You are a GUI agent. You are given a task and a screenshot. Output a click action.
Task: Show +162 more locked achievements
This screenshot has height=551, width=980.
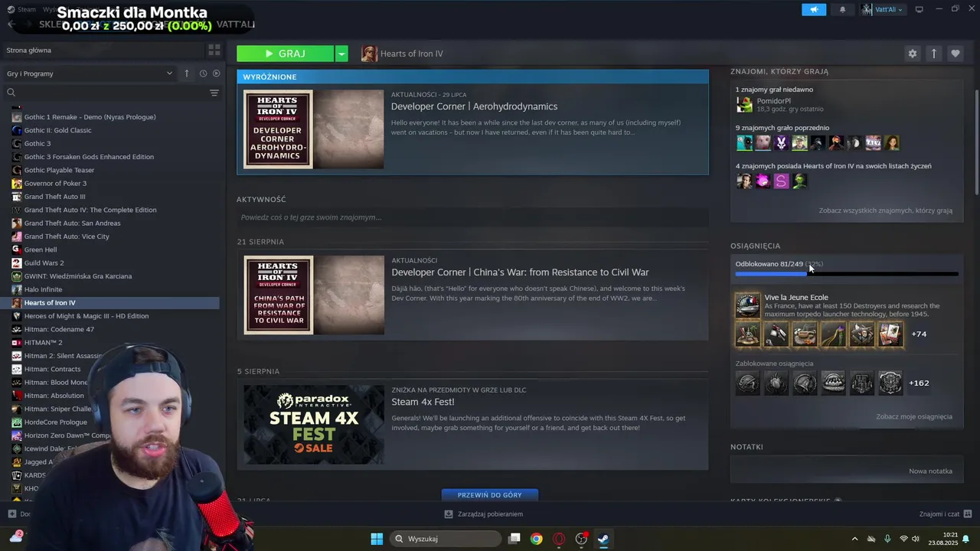919,383
